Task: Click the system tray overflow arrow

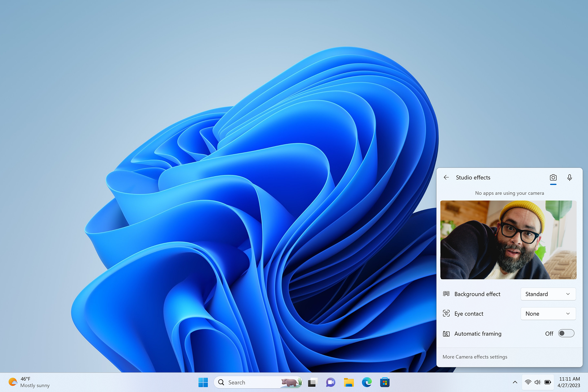Action: coord(514,382)
